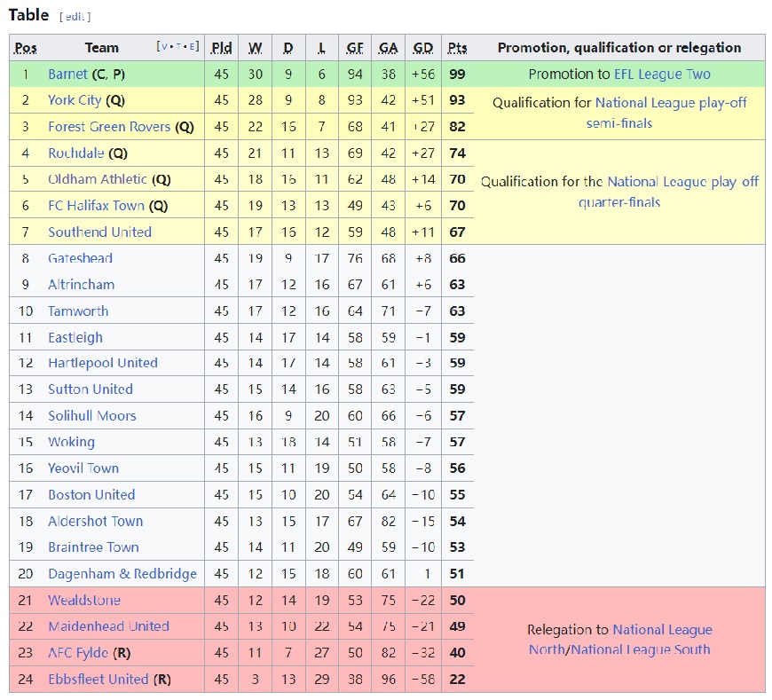
Task: Click the Pos column header abbreviation
Action: (x=26, y=48)
